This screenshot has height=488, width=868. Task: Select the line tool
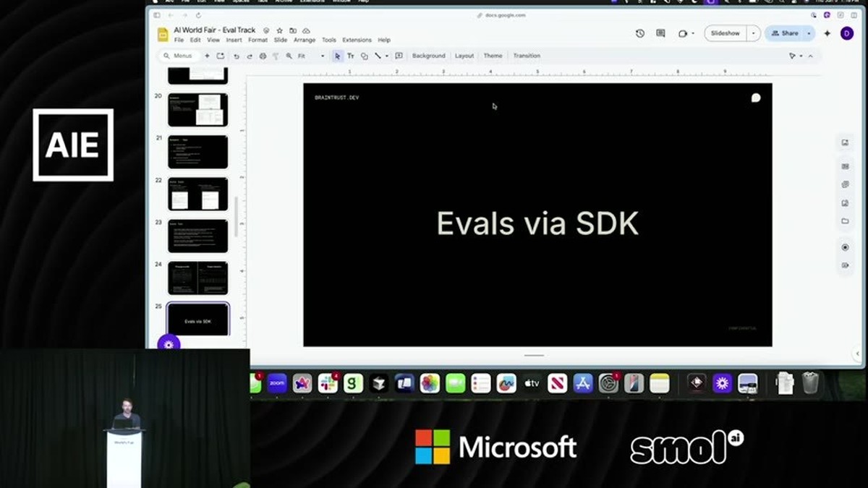pos(378,56)
